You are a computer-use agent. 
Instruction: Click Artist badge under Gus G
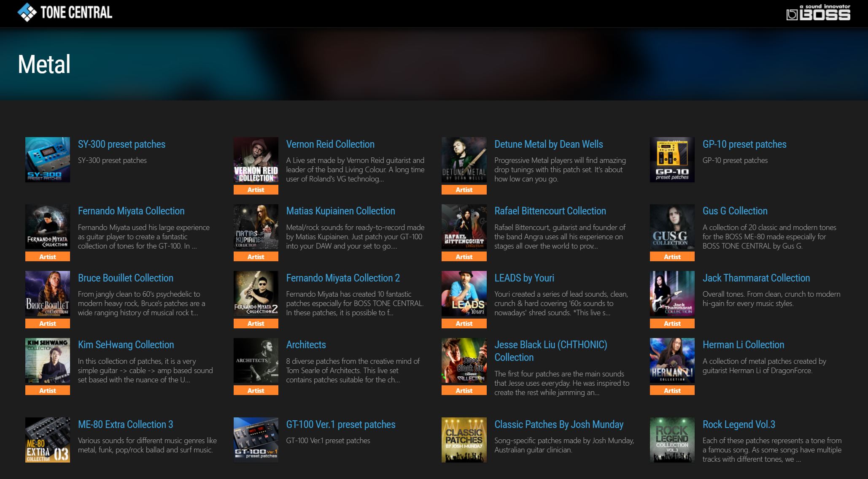click(672, 257)
